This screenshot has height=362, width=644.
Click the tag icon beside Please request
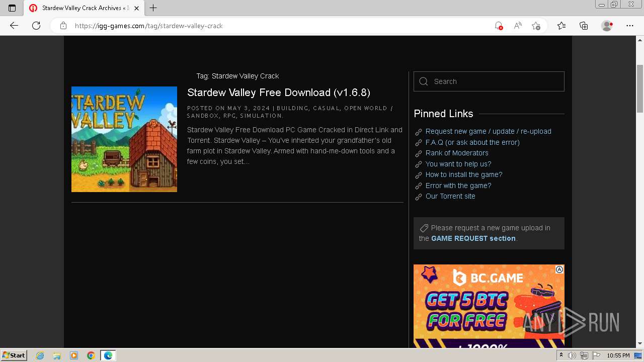[424, 228]
